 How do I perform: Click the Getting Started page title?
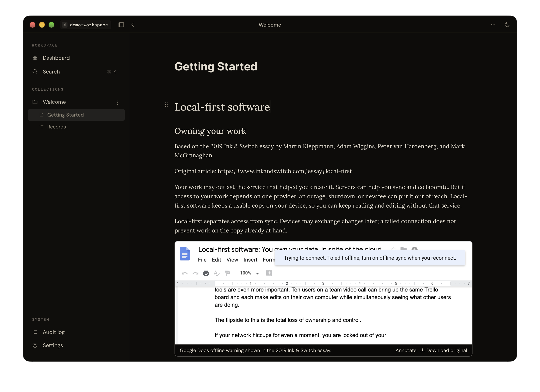click(x=216, y=66)
